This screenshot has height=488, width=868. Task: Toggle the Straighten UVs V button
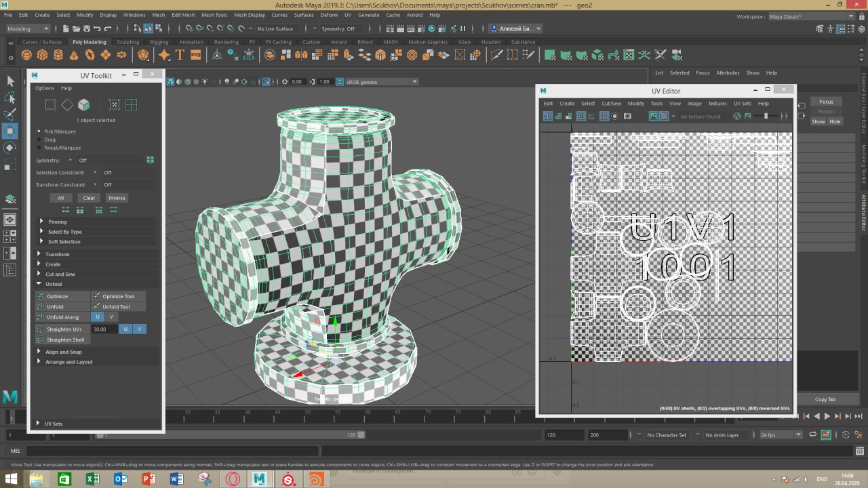point(139,329)
